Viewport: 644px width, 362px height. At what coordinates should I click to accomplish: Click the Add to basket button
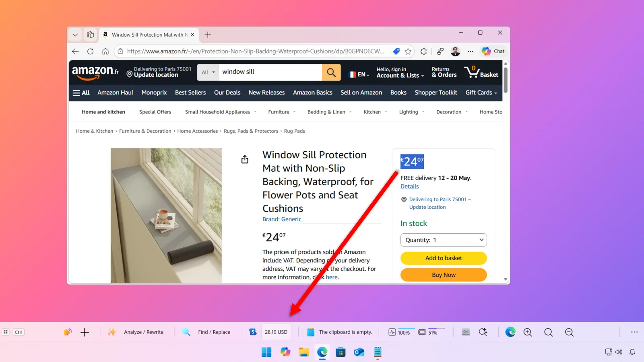(444, 258)
